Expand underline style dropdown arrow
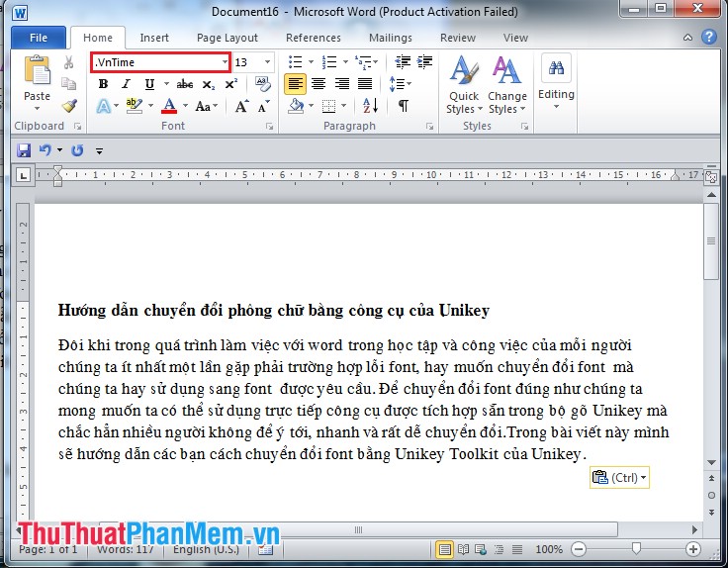The image size is (728, 568). [166, 84]
